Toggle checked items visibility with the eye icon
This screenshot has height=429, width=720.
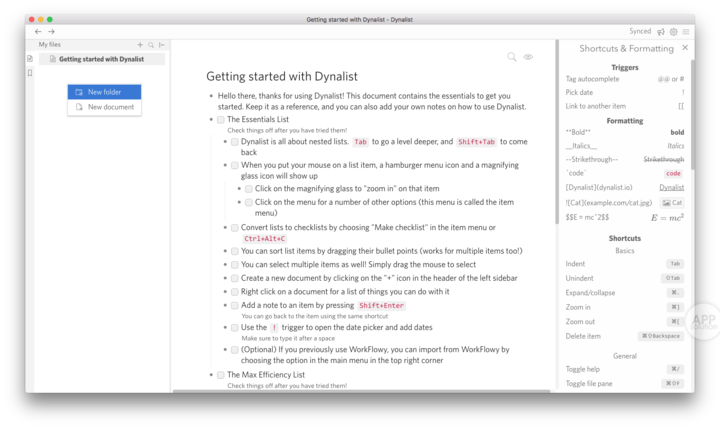528,57
